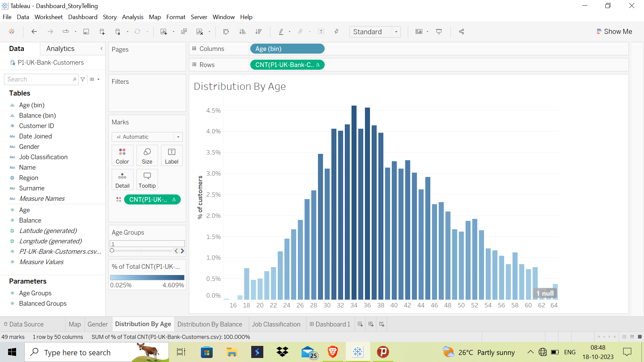
Task: Open the Color options on the Marks card
Action: coord(122,155)
